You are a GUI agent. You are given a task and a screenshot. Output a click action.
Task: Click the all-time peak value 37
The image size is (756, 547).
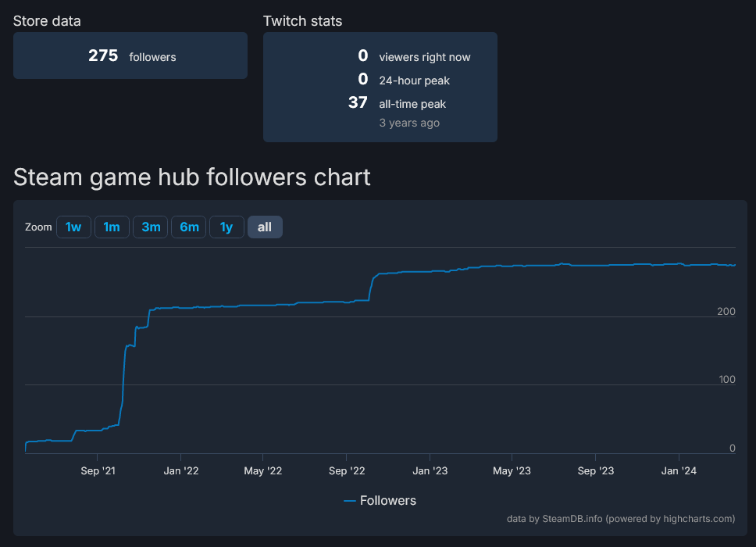(358, 102)
